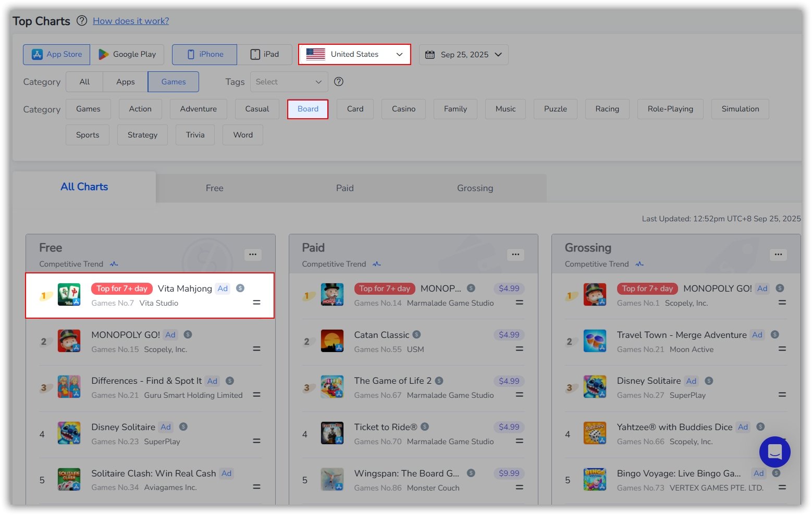Select the Apps category filter
This screenshot has height=515, width=812.
(125, 82)
